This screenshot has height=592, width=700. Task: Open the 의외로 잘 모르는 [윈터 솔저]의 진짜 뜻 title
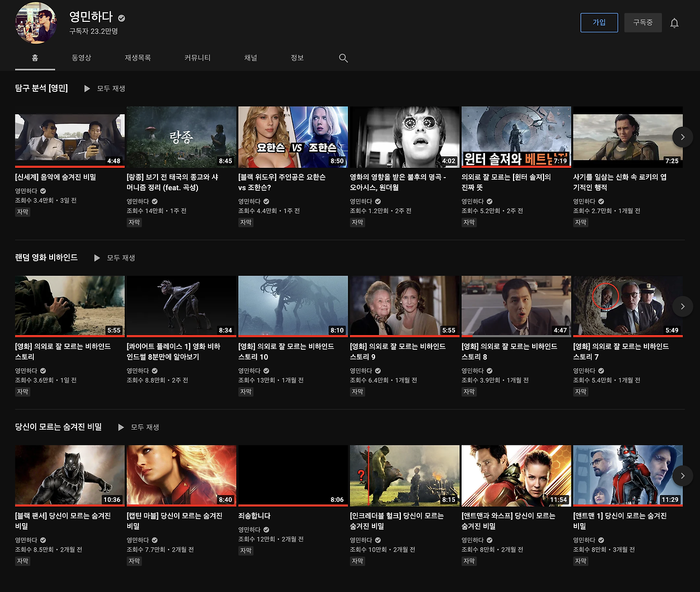pyautogui.click(x=506, y=183)
